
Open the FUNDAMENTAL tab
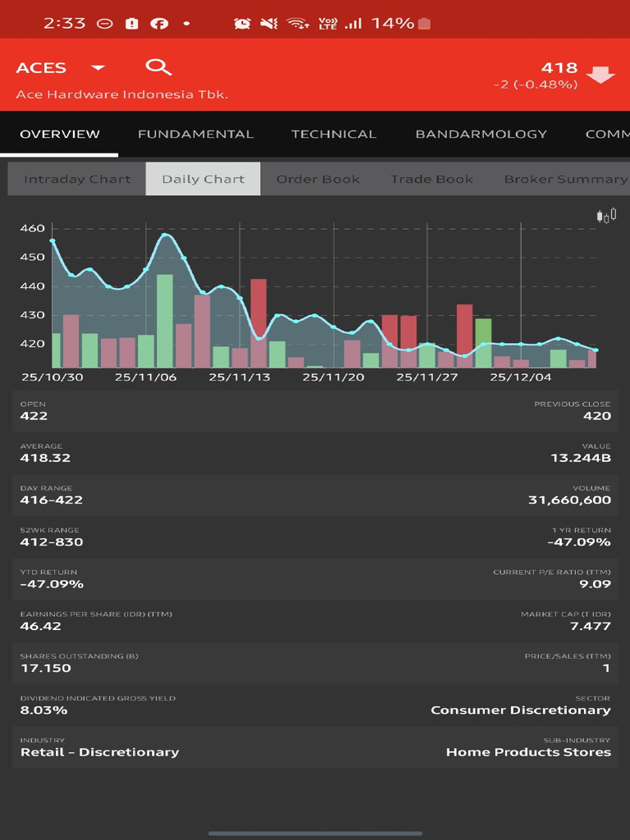tap(195, 134)
